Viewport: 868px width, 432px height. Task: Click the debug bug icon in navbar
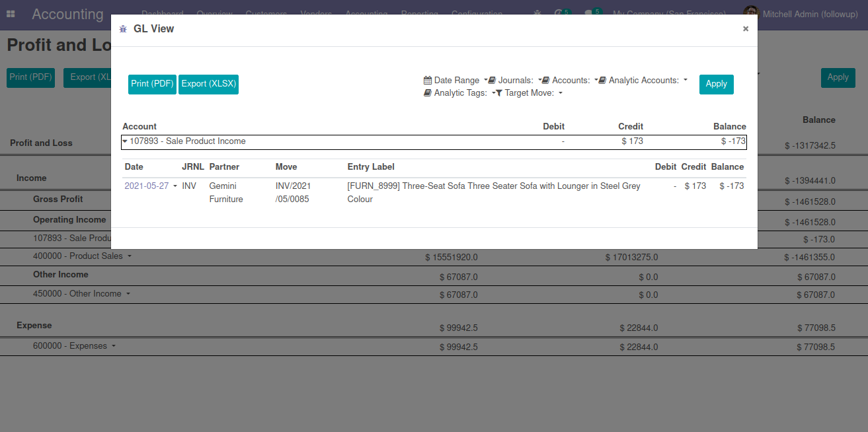(537, 14)
